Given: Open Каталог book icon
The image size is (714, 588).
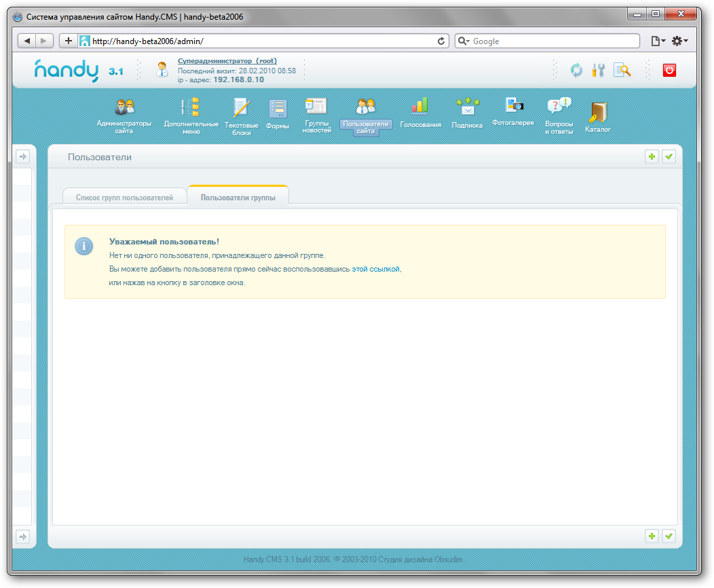Looking at the screenshot, I should pyautogui.click(x=598, y=112).
